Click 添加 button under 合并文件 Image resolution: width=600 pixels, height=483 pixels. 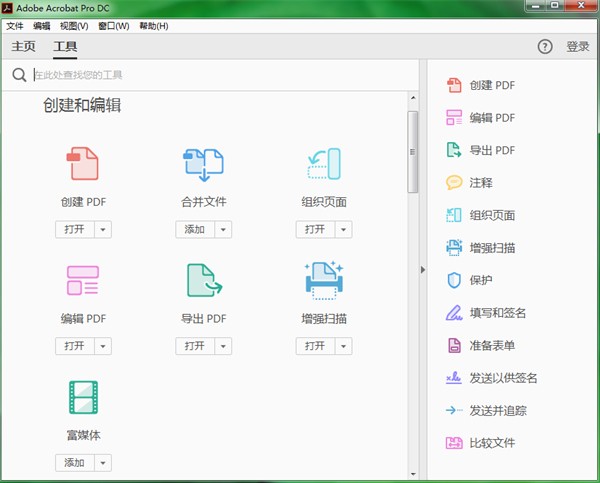click(195, 229)
